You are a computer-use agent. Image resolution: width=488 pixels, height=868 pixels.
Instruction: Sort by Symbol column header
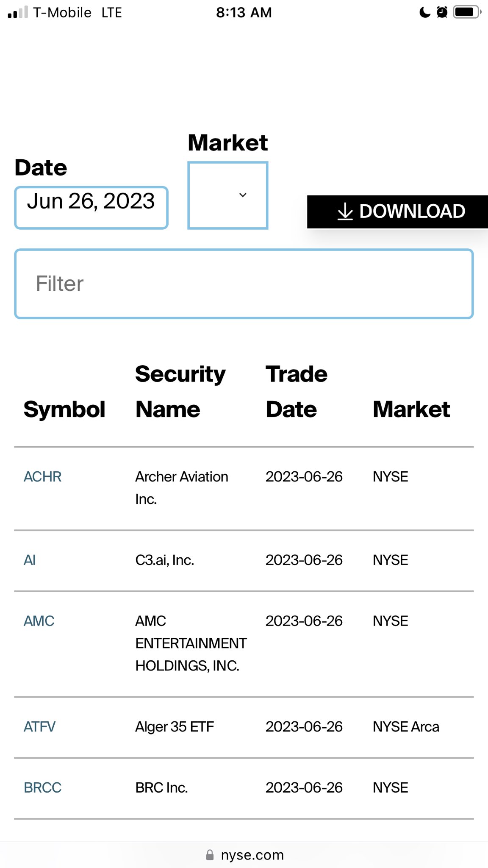[x=64, y=409]
